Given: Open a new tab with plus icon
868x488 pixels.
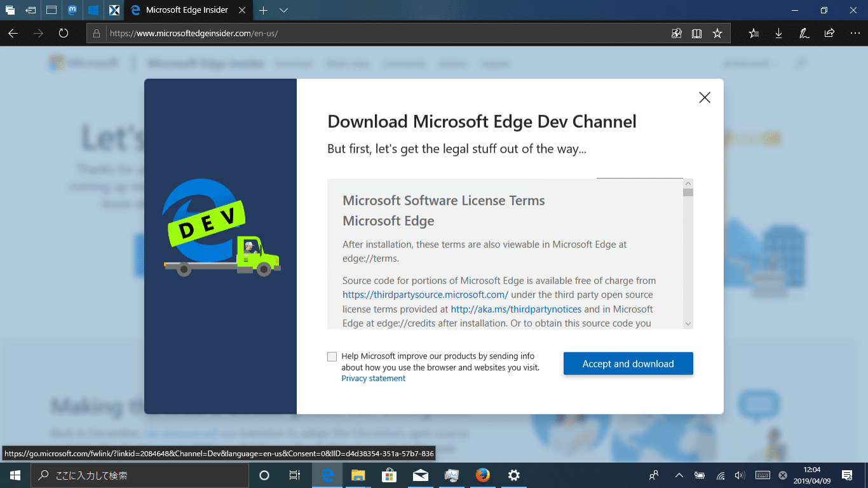Looking at the screenshot, I should tap(264, 10).
